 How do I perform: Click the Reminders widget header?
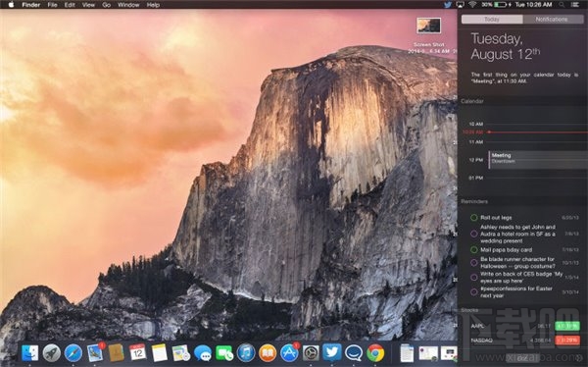click(474, 201)
